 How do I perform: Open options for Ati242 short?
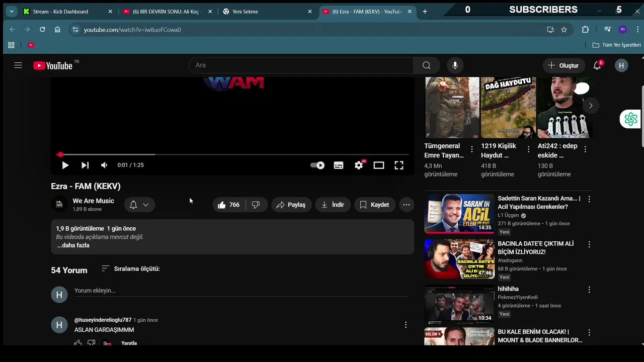pyautogui.click(x=585, y=149)
